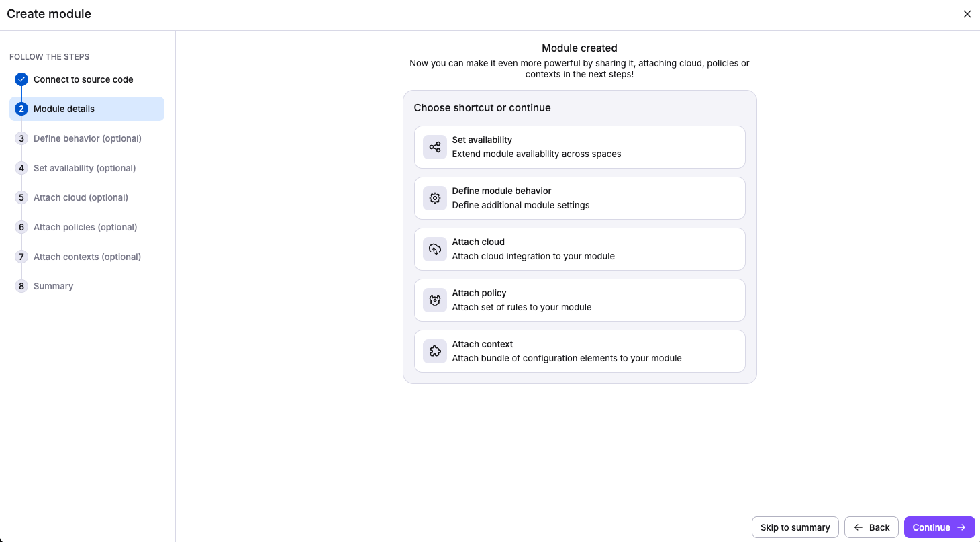980x542 pixels.
Task: Close the Create module dialog
Action: (967, 14)
